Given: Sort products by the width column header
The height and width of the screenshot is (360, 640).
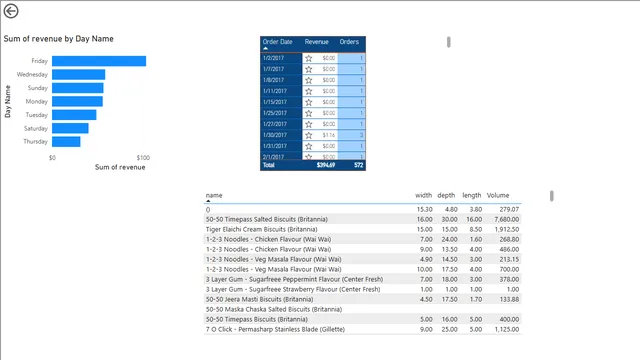Looking at the screenshot, I should [423, 196].
